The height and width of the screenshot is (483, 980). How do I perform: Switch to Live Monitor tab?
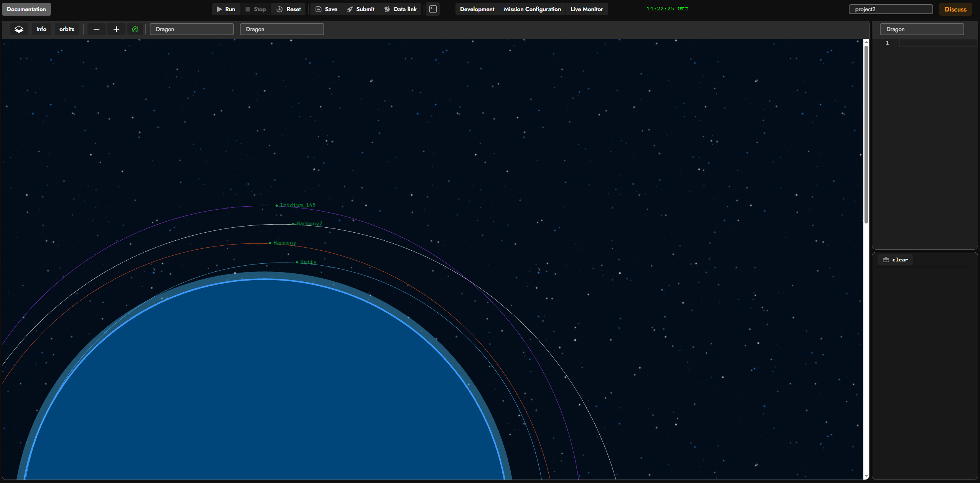click(x=587, y=9)
